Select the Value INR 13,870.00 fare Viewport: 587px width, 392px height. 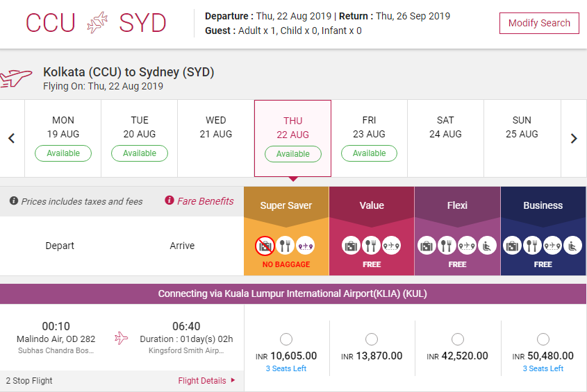coord(372,339)
